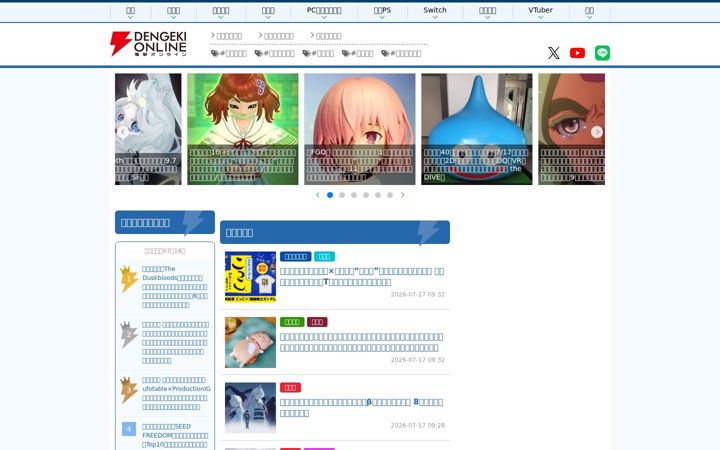Click the '2026-07-17 09:28' timestamp

click(x=418, y=425)
